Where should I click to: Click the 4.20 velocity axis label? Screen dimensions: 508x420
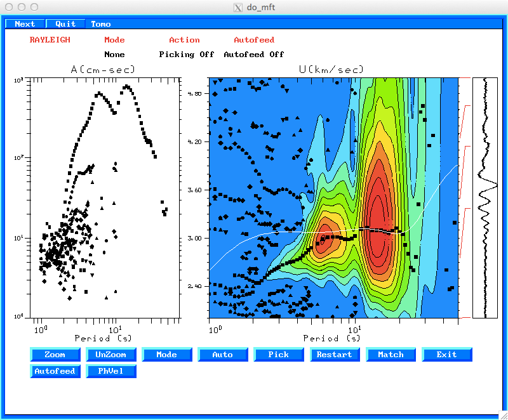[x=194, y=141]
